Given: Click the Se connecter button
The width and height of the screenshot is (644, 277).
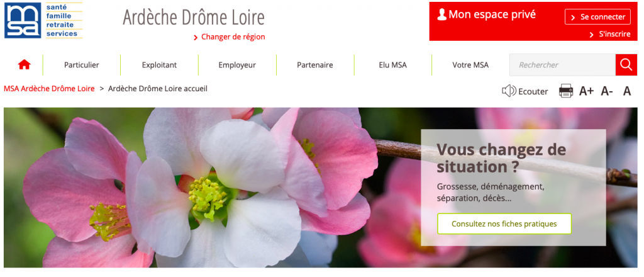Looking at the screenshot, I should click(x=597, y=17).
